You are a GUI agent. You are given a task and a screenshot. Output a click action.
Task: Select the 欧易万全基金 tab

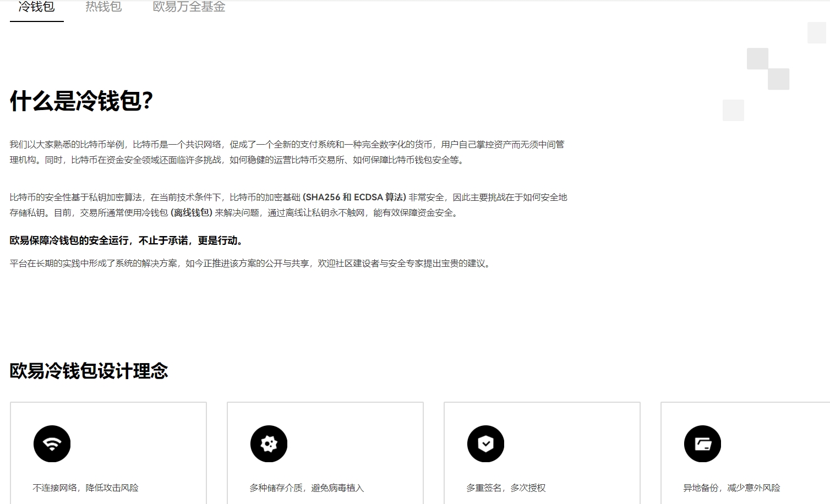(x=189, y=7)
